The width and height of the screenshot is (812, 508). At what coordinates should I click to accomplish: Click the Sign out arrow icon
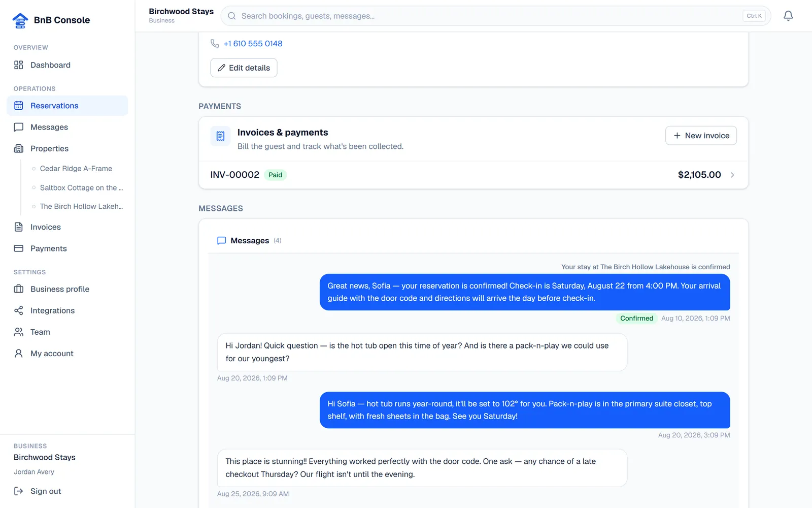pos(19,491)
